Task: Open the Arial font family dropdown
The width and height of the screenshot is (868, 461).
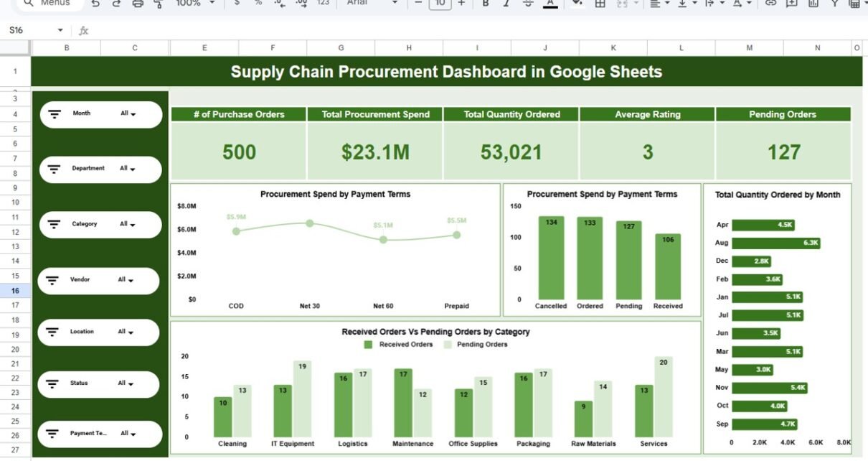Action: 371,4
